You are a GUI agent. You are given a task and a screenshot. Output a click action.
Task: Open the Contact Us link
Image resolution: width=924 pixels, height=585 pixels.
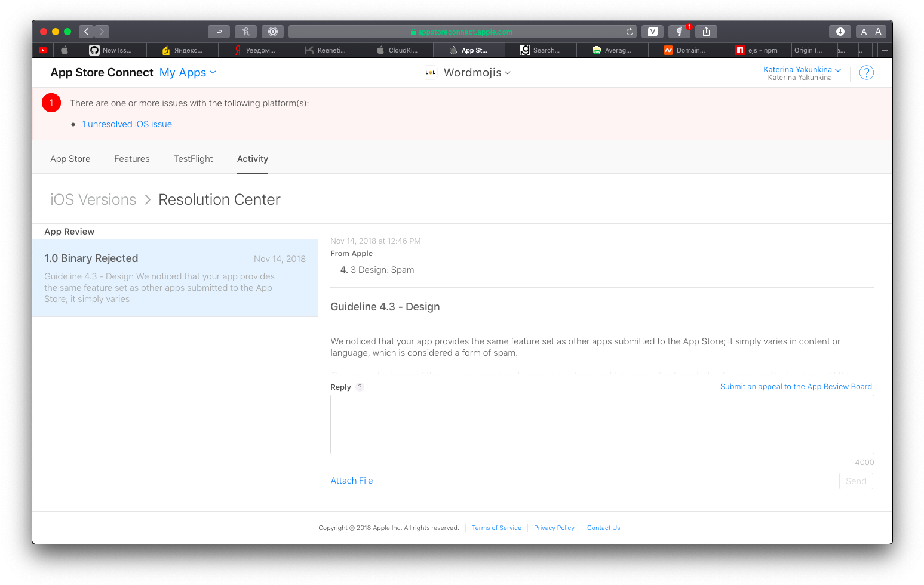(x=603, y=528)
